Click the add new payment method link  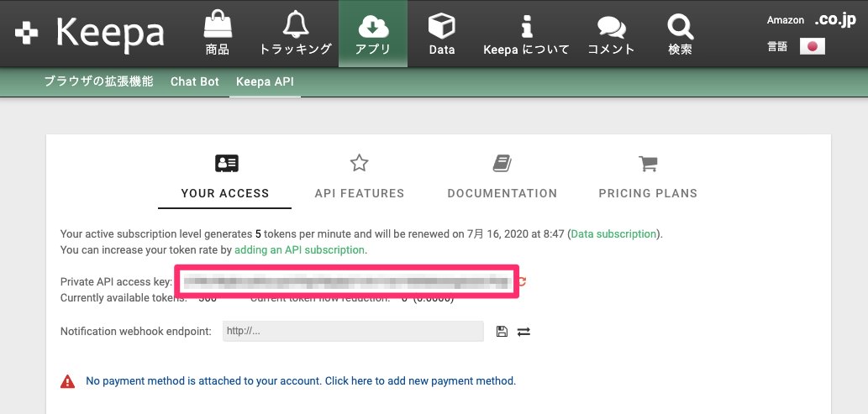coord(301,380)
